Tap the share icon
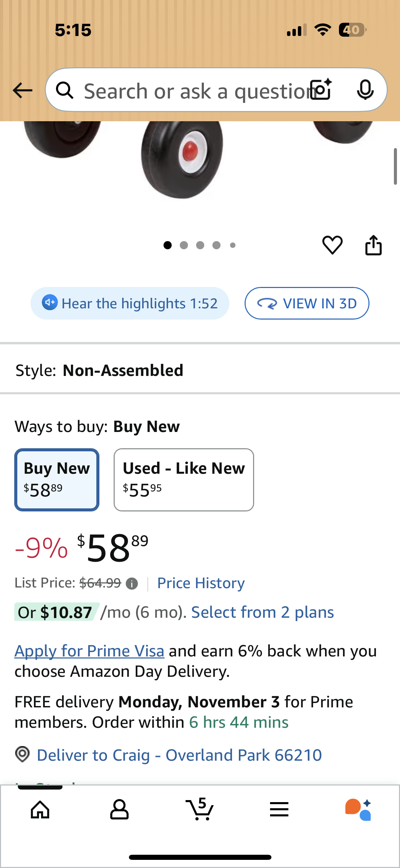 [x=373, y=245]
